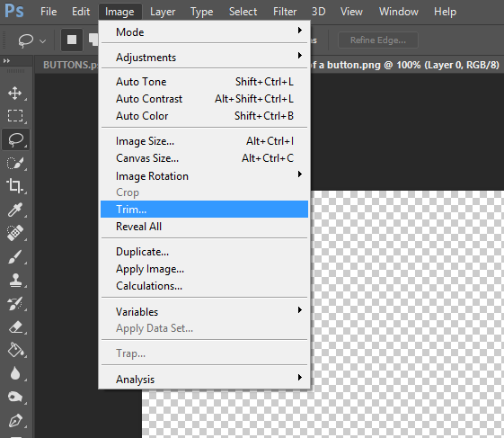Open the Select menu
Image resolution: width=504 pixels, height=438 pixels.
pos(243,12)
